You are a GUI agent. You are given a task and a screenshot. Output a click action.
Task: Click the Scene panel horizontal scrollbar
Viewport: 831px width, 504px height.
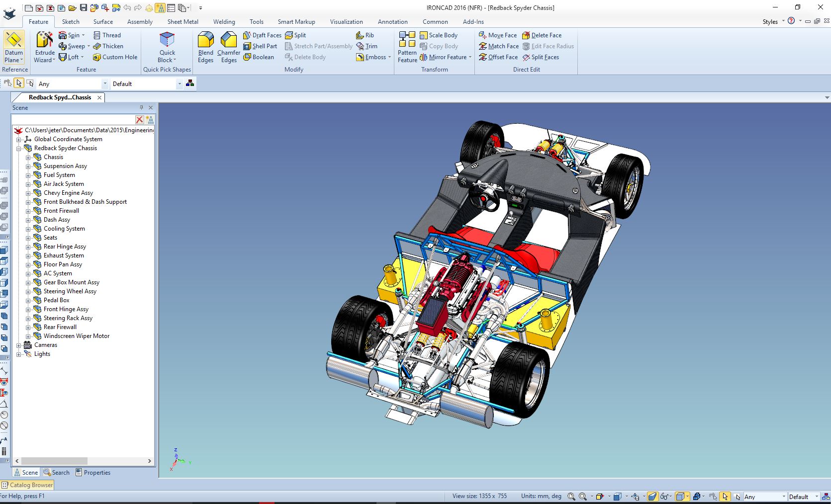point(55,461)
